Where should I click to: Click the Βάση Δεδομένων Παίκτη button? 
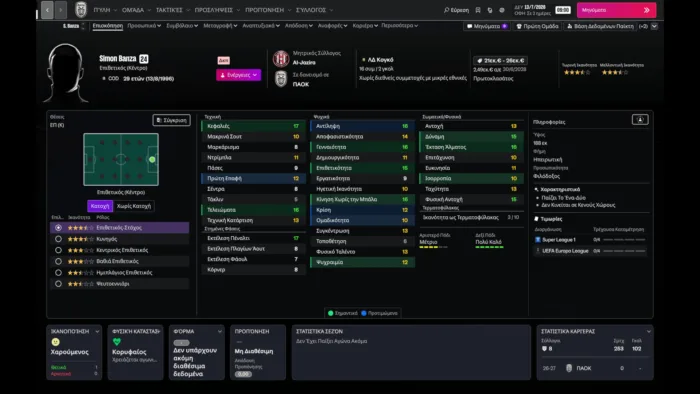(600, 26)
